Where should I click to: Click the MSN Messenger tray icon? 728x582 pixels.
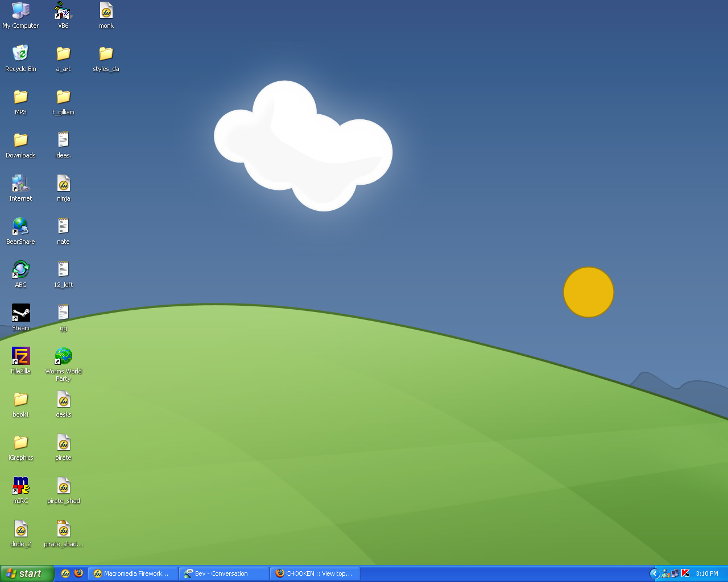tap(665, 573)
